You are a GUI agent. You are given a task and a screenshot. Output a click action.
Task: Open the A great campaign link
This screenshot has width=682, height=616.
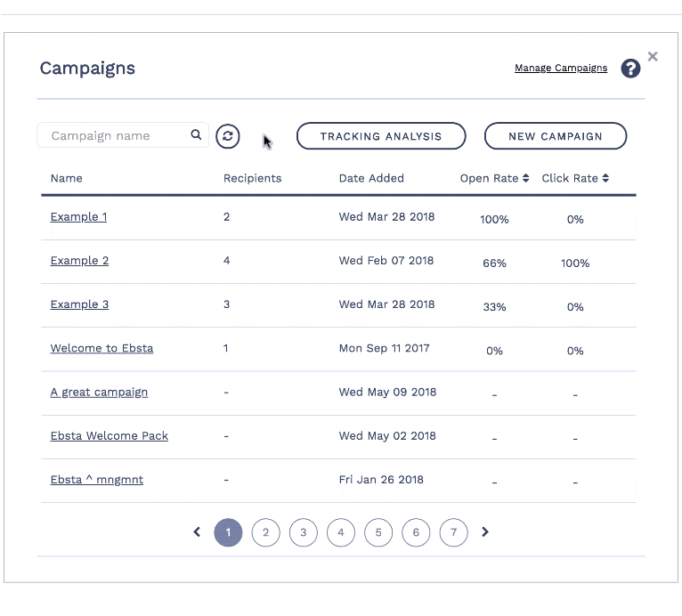coord(99,392)
